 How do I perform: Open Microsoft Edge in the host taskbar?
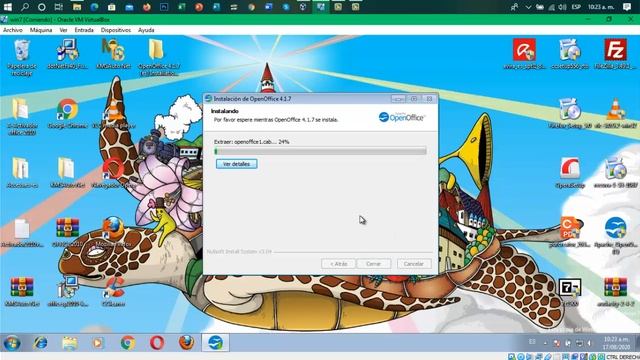(94, 7)
